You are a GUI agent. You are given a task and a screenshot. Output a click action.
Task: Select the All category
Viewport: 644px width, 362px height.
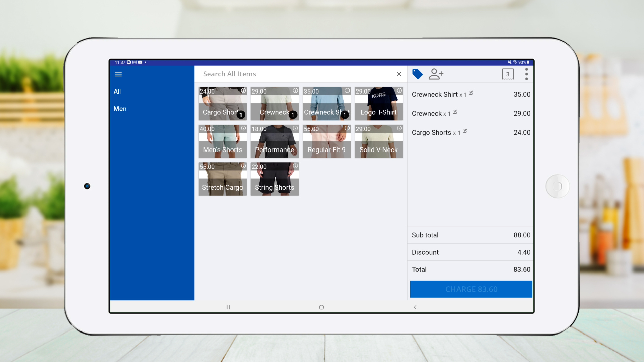117,92
